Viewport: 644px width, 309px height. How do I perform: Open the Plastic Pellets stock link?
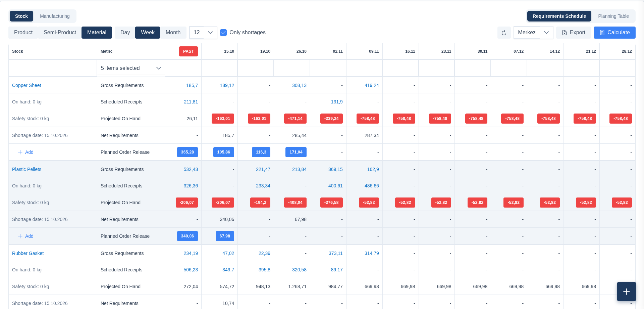click(27, 169)
